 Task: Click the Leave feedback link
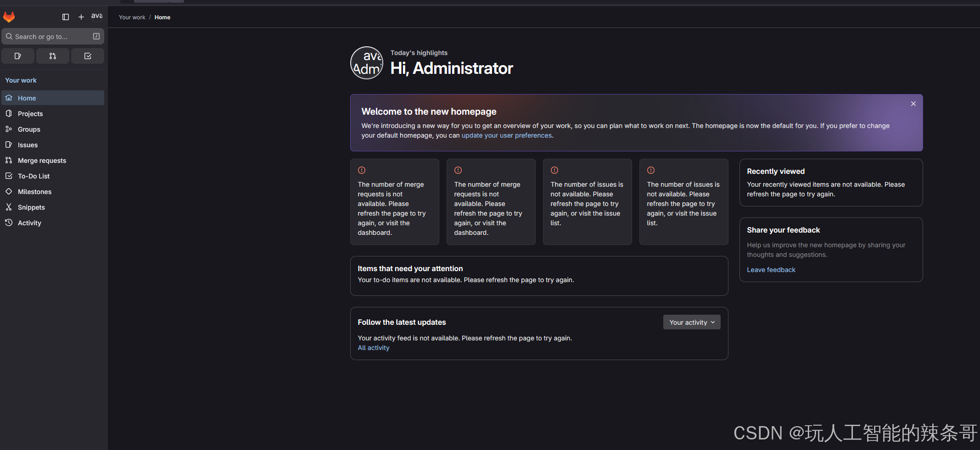[771, 270]
